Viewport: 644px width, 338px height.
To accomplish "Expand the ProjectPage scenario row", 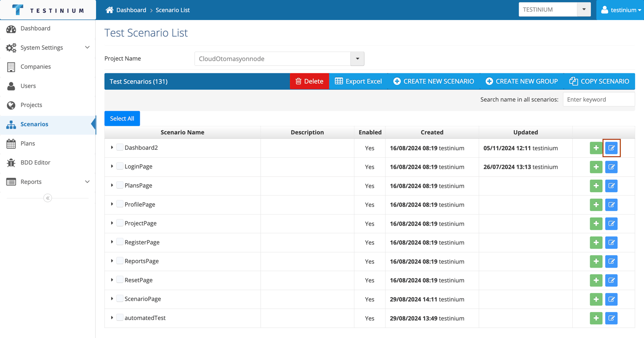I will click(x=112, y=223).
